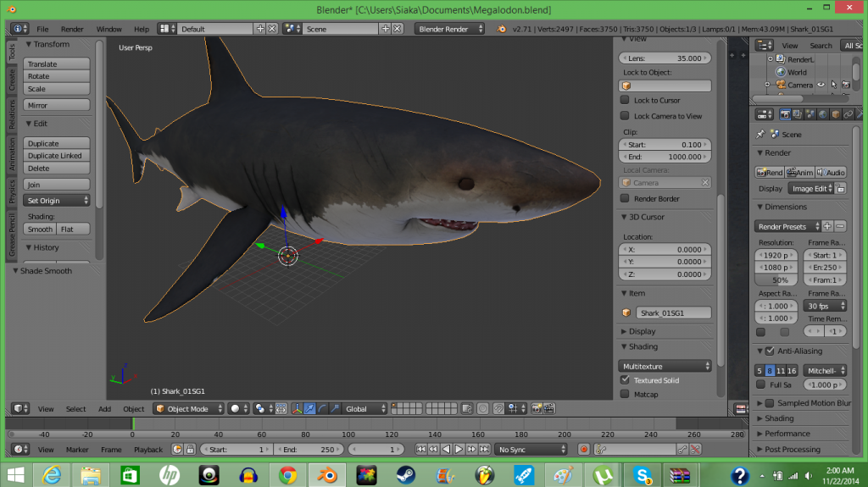Viewport: 868px width, 487px height.
Task: Click the Duplicate Linked button
Action: click(x=56, y=156)
